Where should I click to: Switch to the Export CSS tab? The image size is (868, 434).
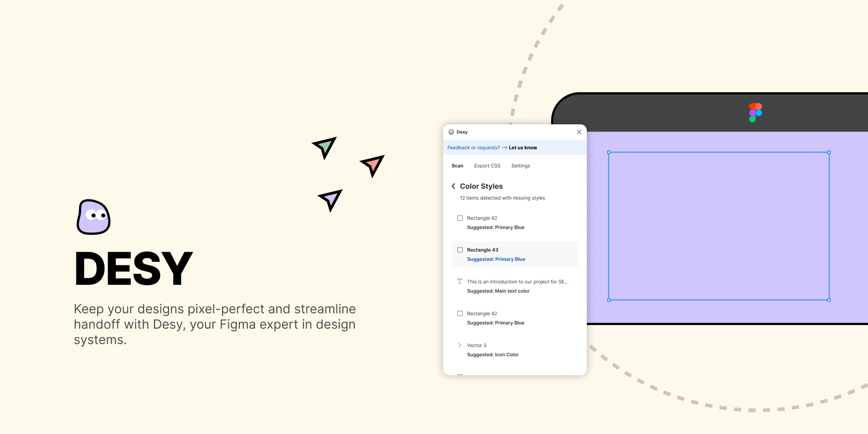point(487,166)
